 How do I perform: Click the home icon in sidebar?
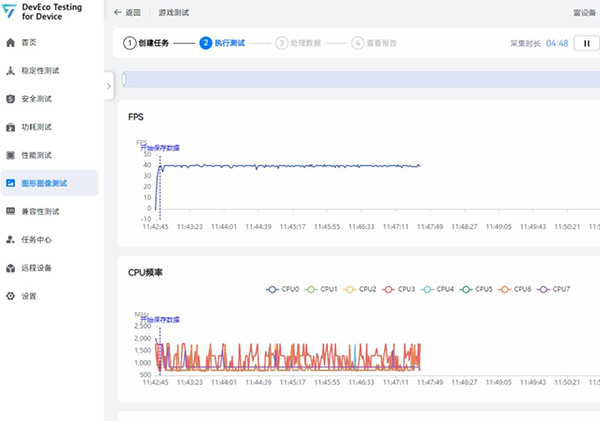coord(10,43)
